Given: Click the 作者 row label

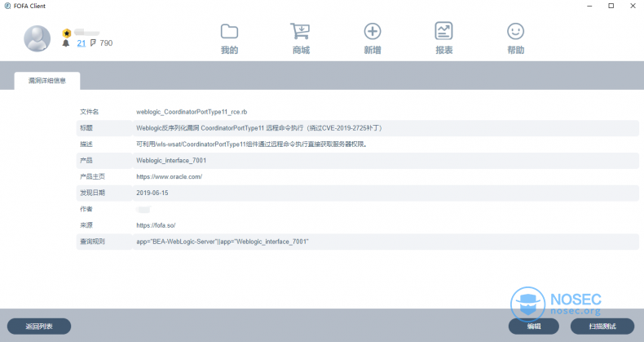Looking at the screenshot, I should (x=86, y=209).
